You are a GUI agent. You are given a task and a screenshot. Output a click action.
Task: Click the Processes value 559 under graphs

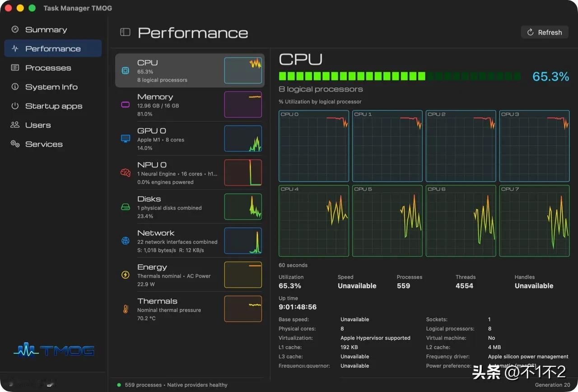point(403,286)
